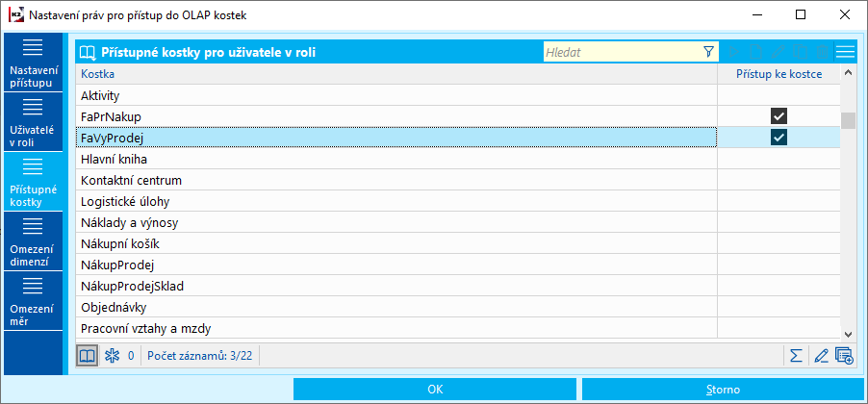Screen dimensions: 868x404
Task: Click the Přístup ke kostce column header
Action: click(x=779, y=74)
